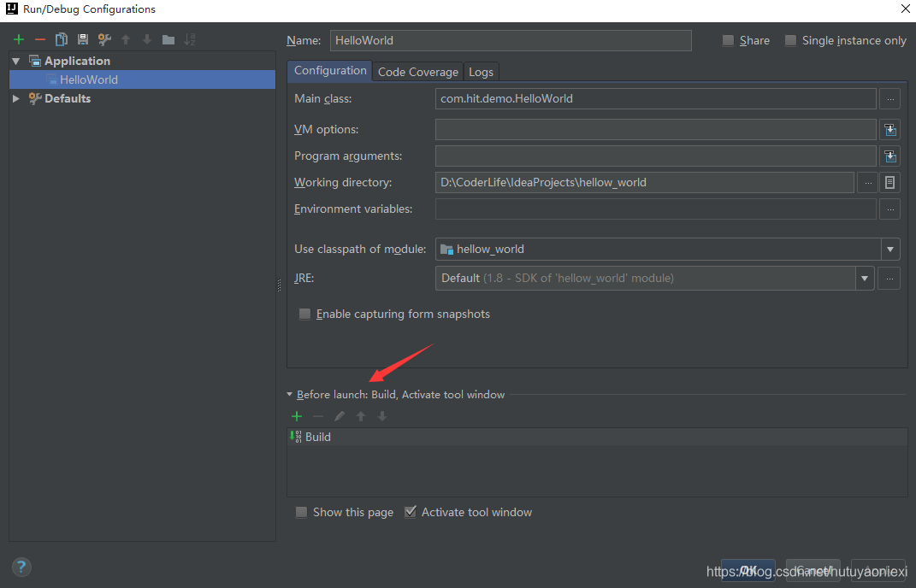Collapse the Before launch section

point(289,395)
